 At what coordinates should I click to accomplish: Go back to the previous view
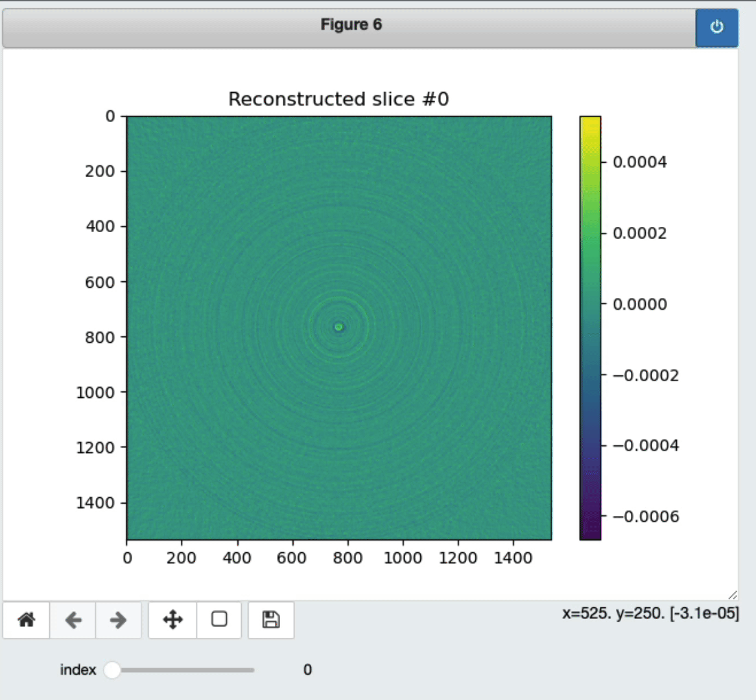[x=73, y=620]
